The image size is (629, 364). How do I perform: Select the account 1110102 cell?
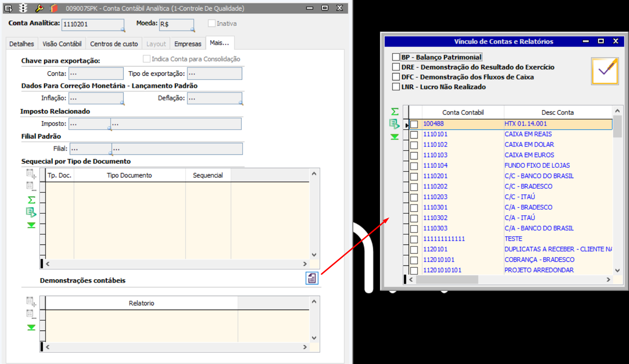[x=463, y=145]
